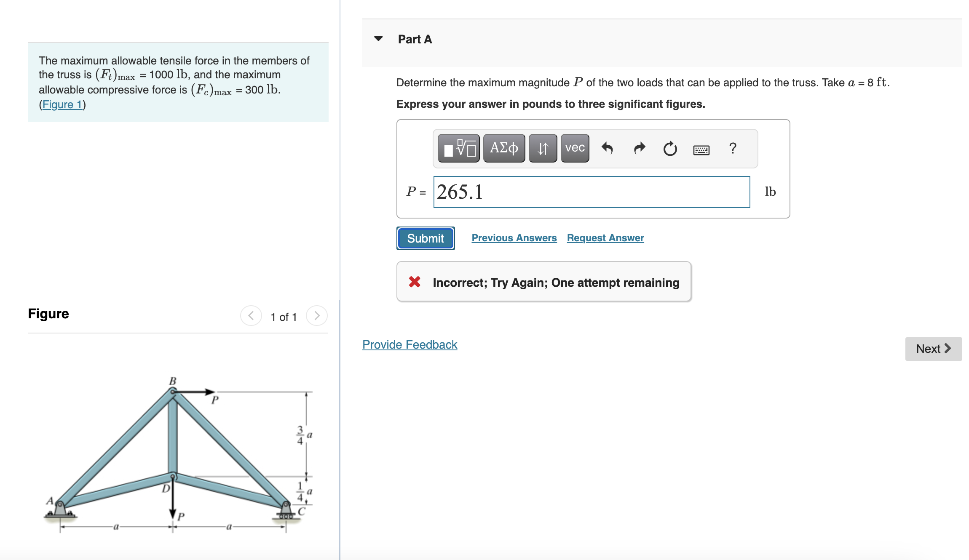Image resolution: width=969 pixels, height=560 pixels.
Task: Open equation editor help question mark
Action: (x=733, y=148)
